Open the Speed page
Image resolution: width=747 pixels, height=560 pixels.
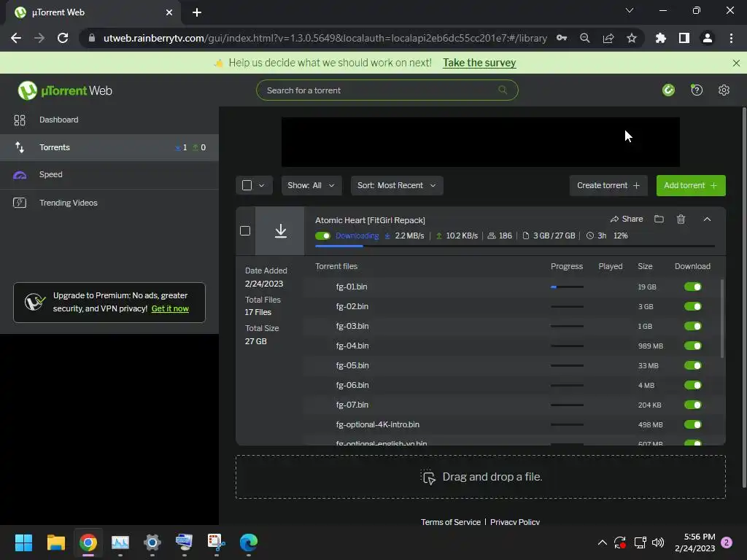coord(109,174)
